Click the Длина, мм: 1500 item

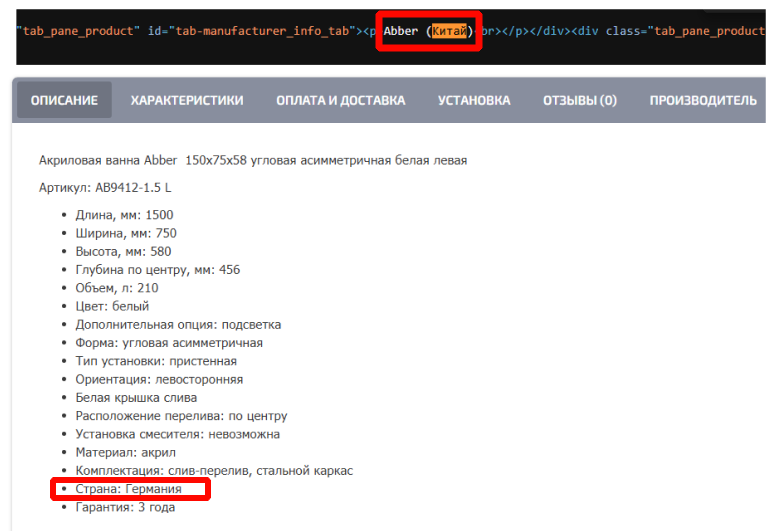(124, 215)
